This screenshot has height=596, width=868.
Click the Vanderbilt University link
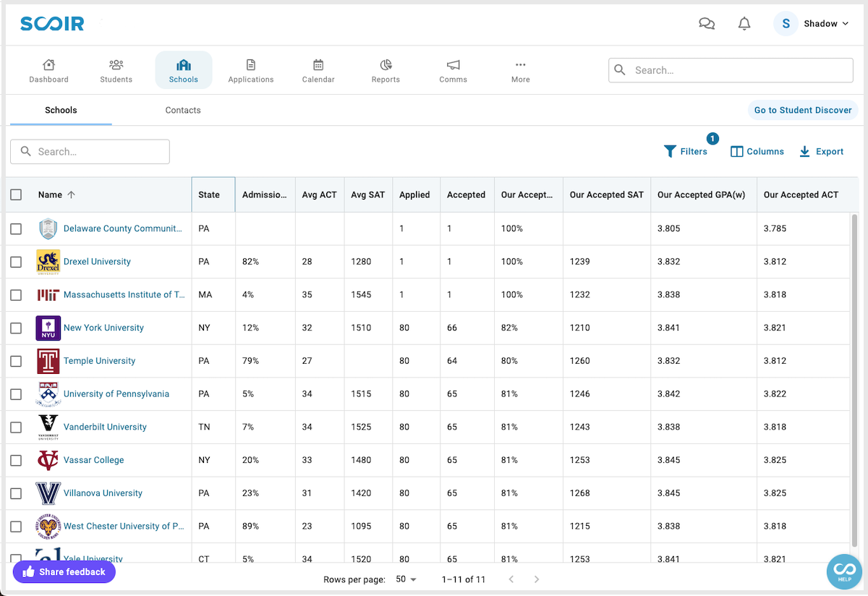tap(105, 427)
